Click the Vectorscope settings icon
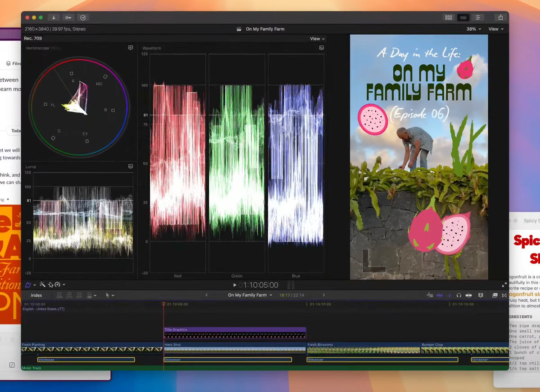The height and width of the screenshot is (392, 540). [x=130, y=48]
